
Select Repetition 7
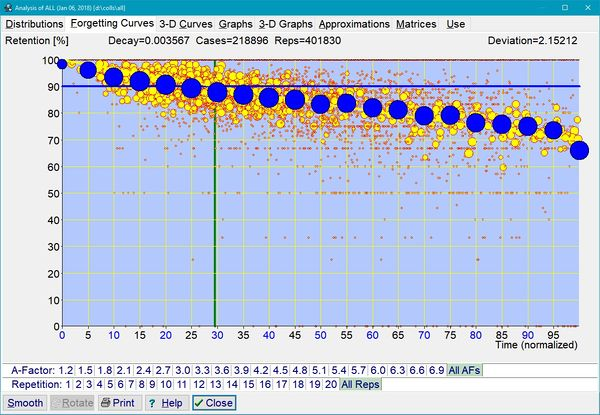[x=131, y=384]
